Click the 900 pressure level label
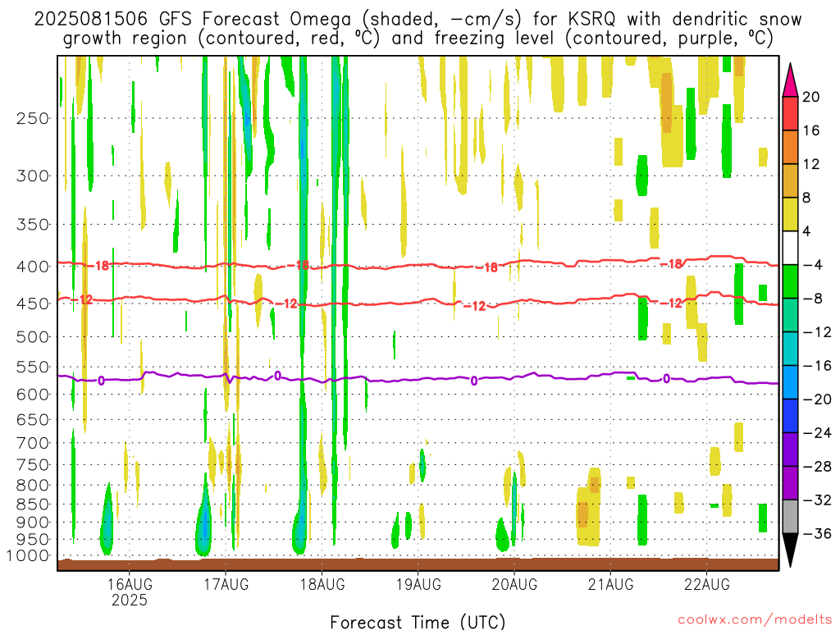The width and height of the screenshot is (840, 630). click(x=32, y=523)
